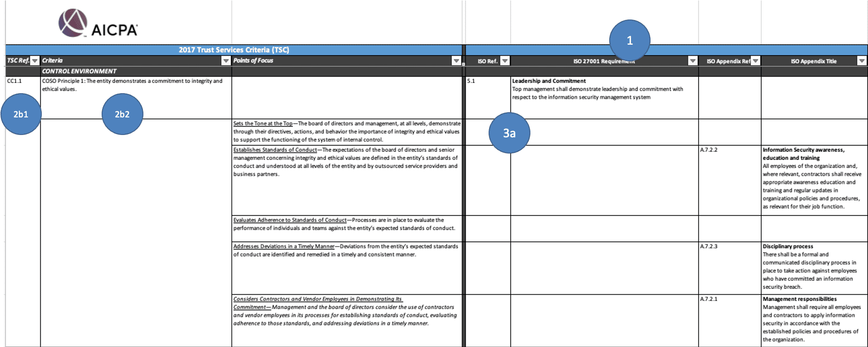Open the ISO Appendix Ref filter dropdown

click(755, 61)
